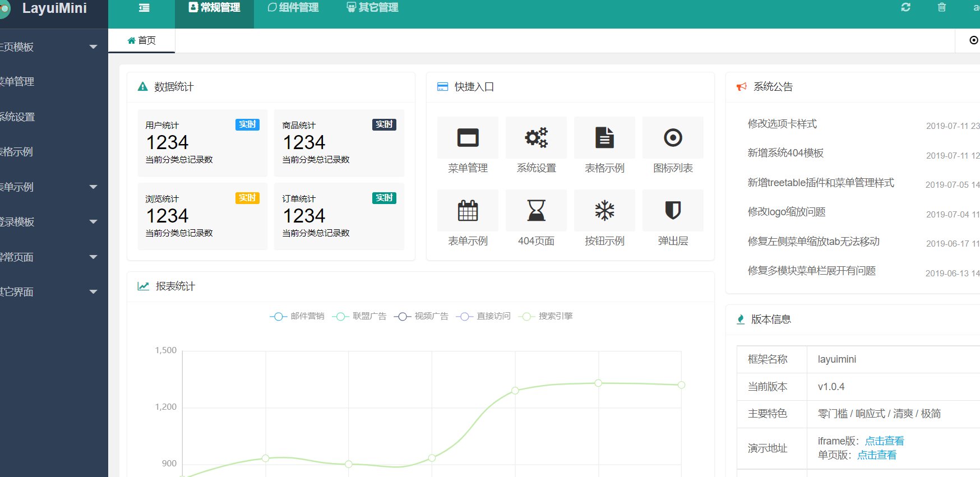Toggle 视频广告 legend series
980x477 pixels.
(421, 316)
